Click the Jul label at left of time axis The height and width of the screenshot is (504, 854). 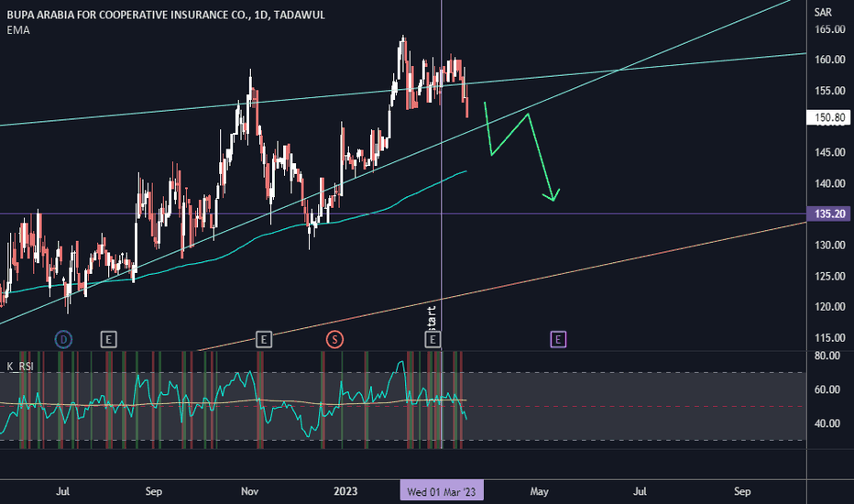click(62, 491)
